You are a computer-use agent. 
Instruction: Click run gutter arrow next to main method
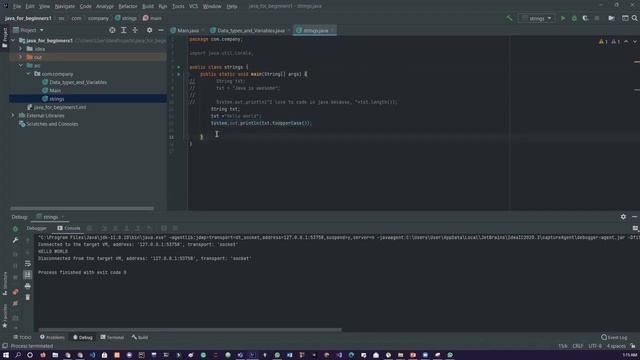pyautogui.click(x=178, y=74)
